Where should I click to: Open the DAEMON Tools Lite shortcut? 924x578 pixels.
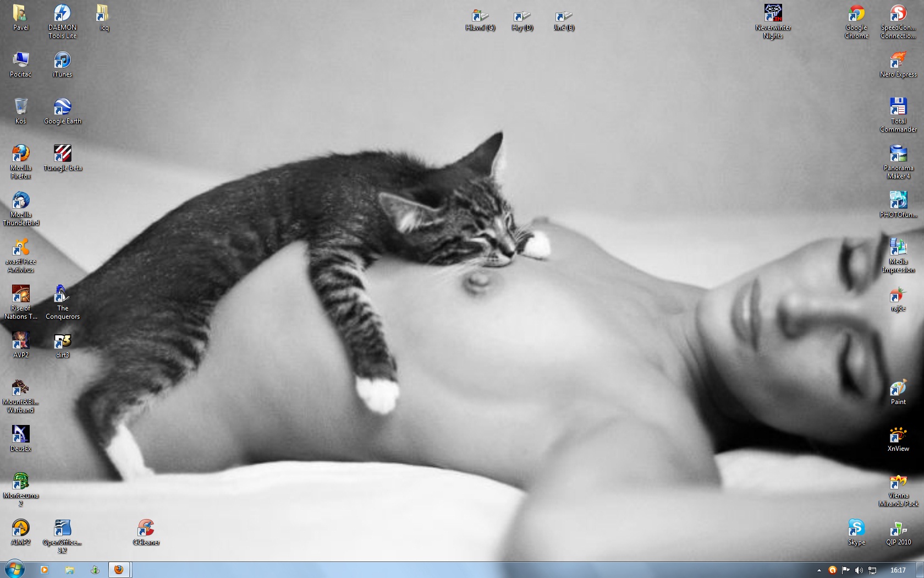point(62,14)
